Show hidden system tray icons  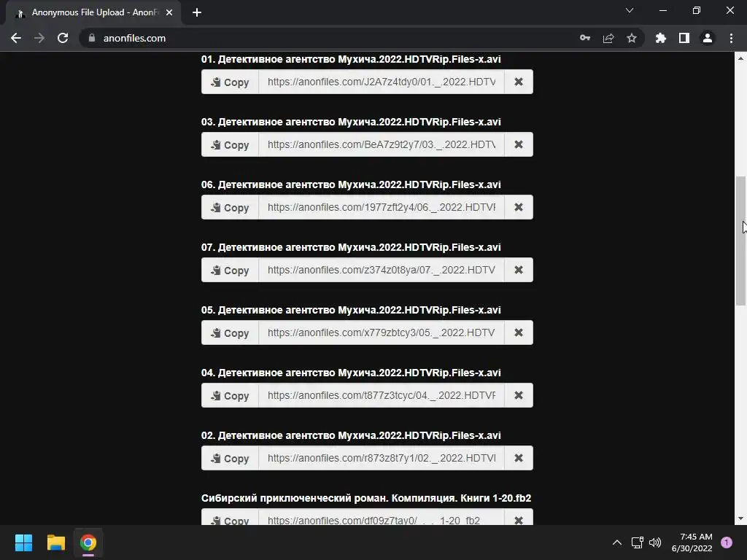[617, 542]
